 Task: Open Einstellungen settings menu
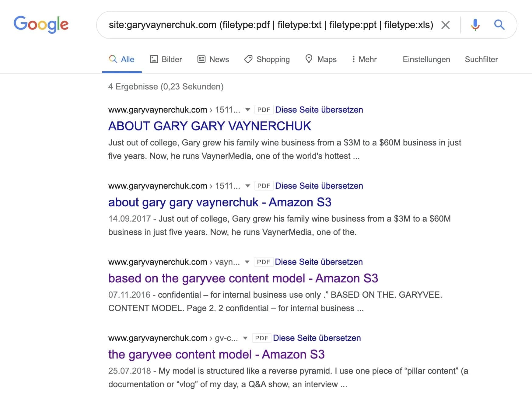[426, 59]
